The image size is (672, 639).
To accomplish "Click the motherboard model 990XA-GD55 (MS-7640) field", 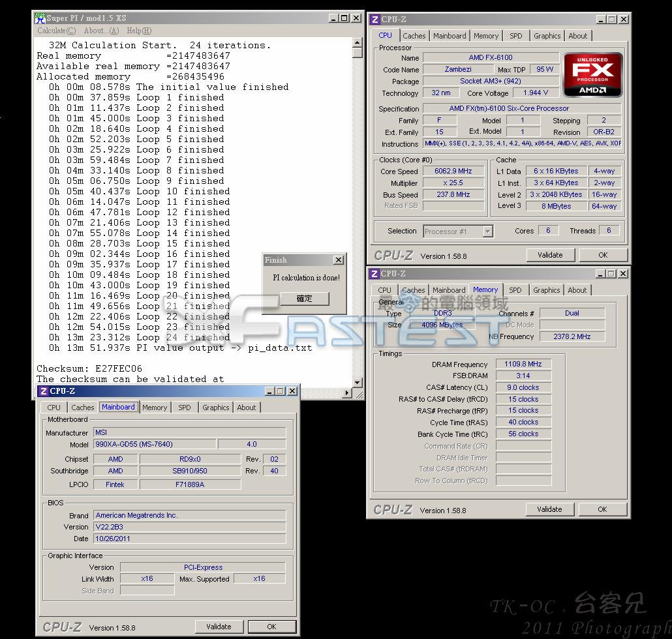I will pyautogui.click(x=155, y=444).
